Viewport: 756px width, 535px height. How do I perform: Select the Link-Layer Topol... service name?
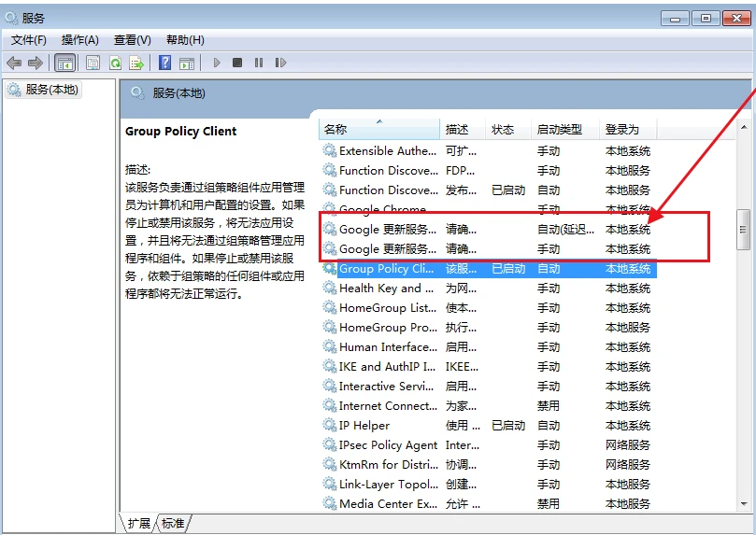[388, 484]
